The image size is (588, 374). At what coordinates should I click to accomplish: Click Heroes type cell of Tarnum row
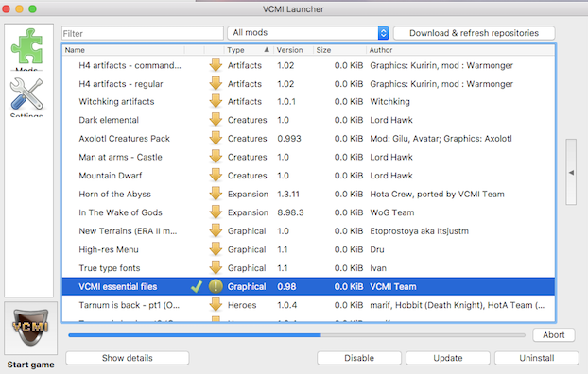[x=242, y=305]
